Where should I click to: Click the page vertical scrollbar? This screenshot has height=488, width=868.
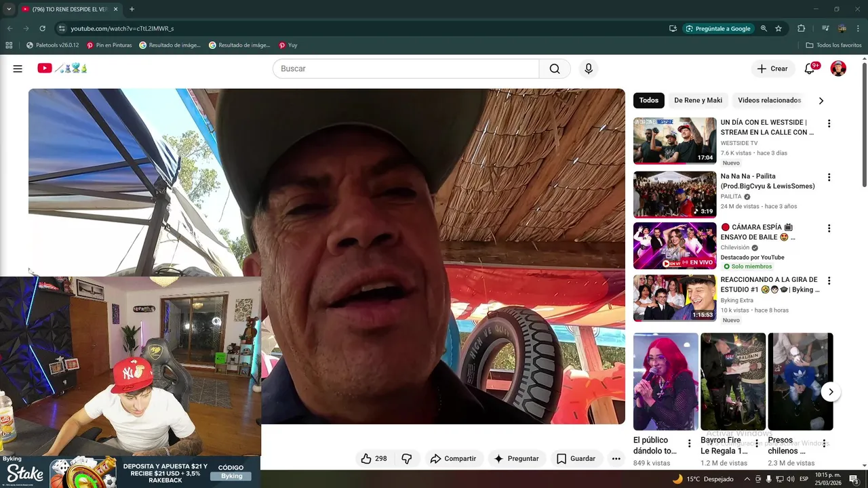(x=865, y=125)
